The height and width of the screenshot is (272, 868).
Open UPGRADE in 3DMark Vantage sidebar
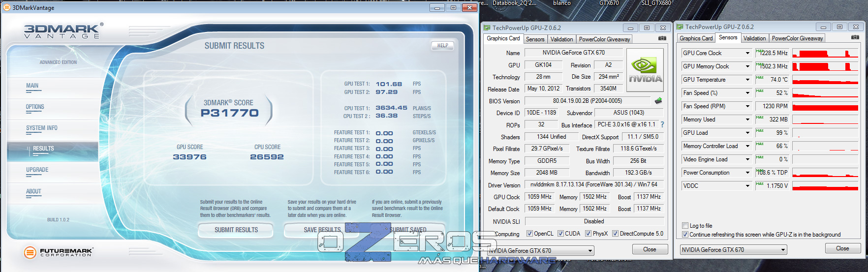(37, 170)
